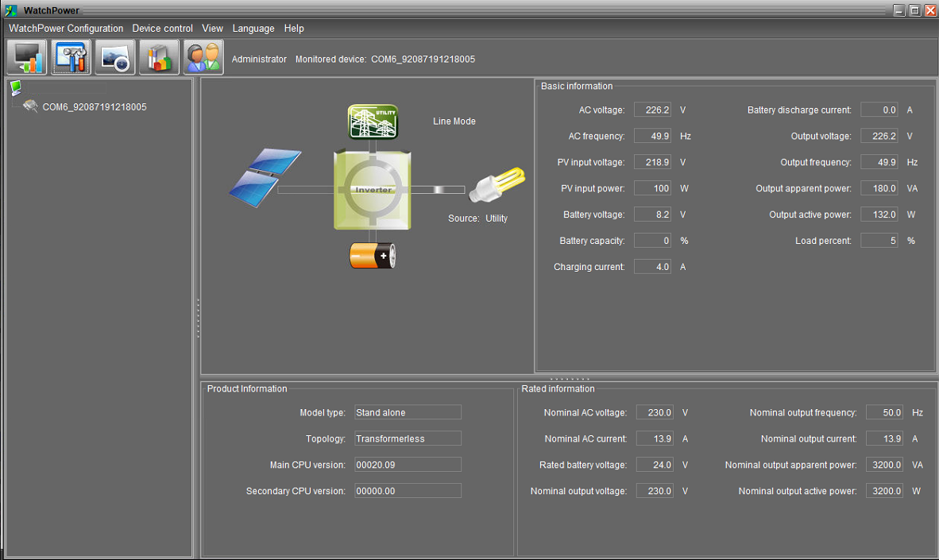Image resolution: width=939 pixels, height=560 pixels.
Task: Click the Charging current value field
Action: pyautogui.click(x=652, y=267)
